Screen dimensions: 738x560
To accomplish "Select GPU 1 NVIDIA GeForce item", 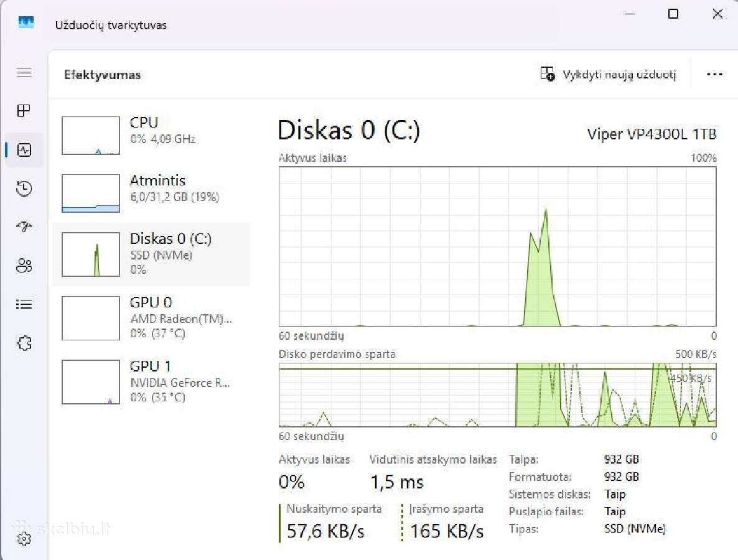I will (x=151, y=381).
